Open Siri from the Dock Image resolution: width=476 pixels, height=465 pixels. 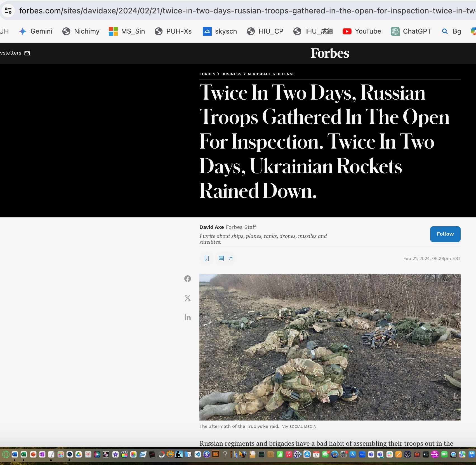tap(97, 454)
